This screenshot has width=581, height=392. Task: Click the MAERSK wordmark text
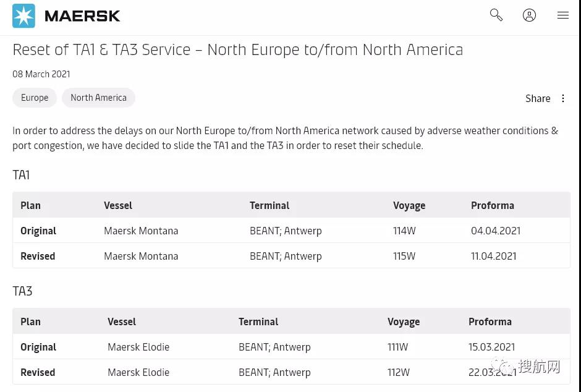(x=82, y=16)
